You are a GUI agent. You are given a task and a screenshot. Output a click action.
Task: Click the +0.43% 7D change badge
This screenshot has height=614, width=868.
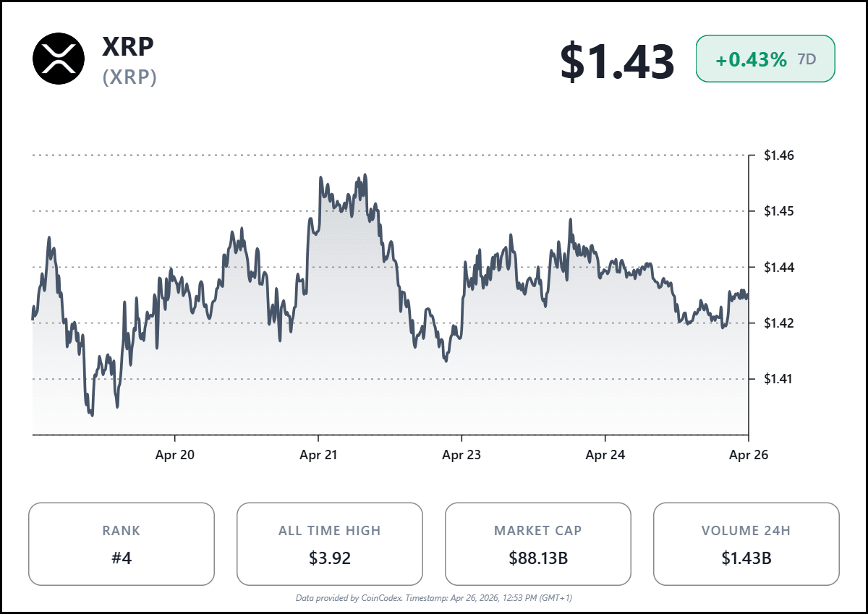click(765, 59)
